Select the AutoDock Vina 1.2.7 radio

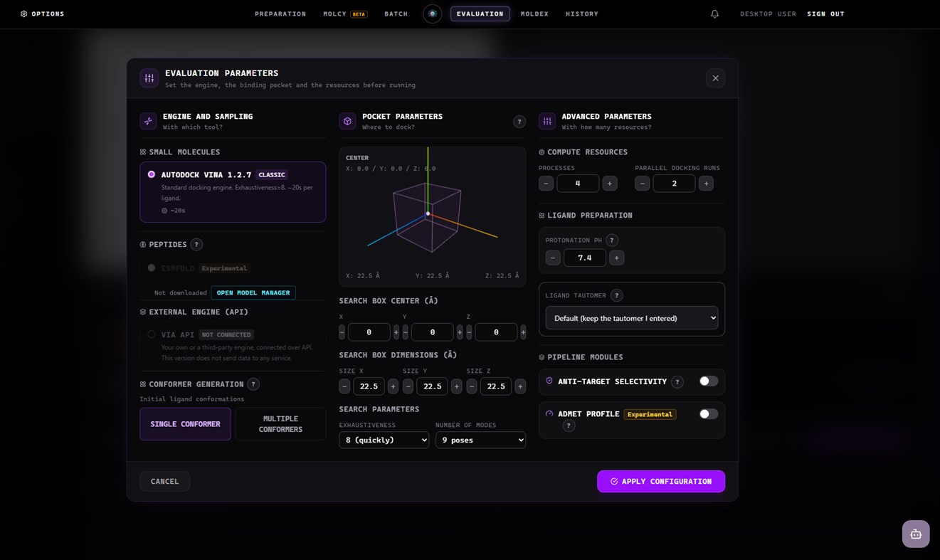pyautogui.click(x=152, y=174)
